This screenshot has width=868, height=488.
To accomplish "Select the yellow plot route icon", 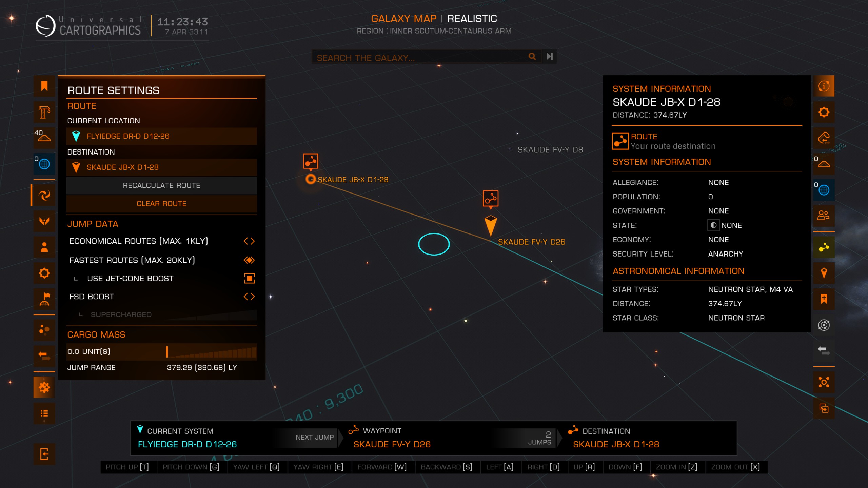I will [824, 248].
